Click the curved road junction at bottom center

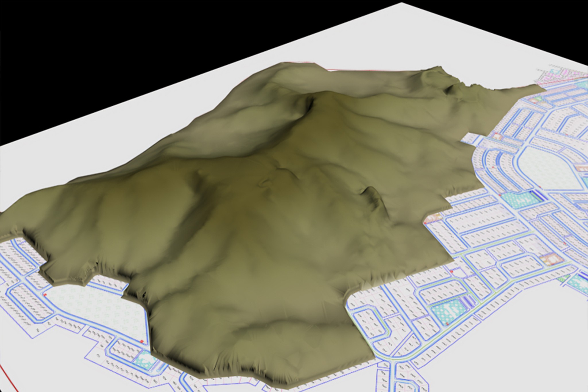click(392, 359)
